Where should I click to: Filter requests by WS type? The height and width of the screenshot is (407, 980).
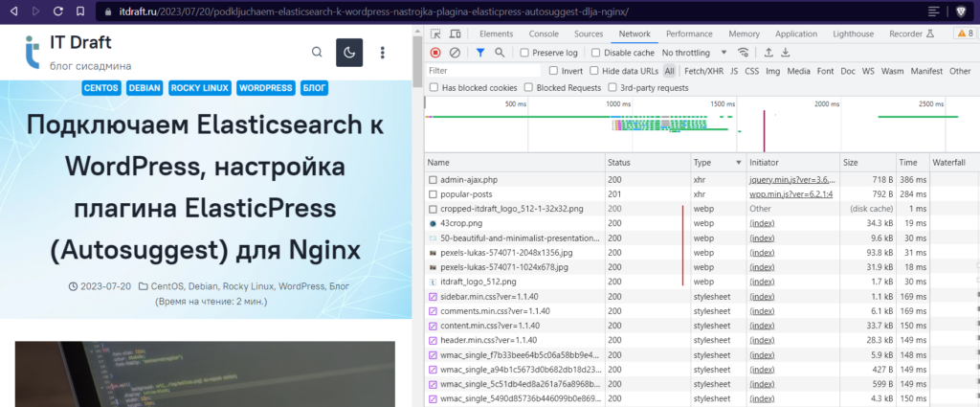click(868, 71)
